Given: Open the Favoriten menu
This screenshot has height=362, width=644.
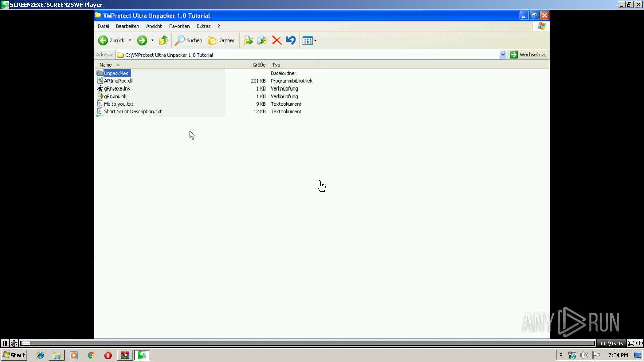Looking at the screenshot, I should click(x=179, y=26).
